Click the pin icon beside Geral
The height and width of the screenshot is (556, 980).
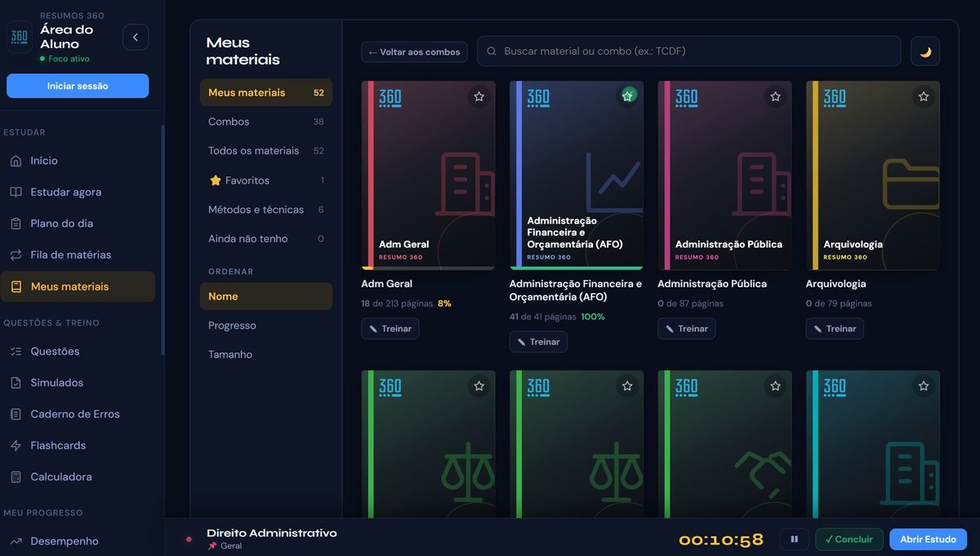[212, 546]
